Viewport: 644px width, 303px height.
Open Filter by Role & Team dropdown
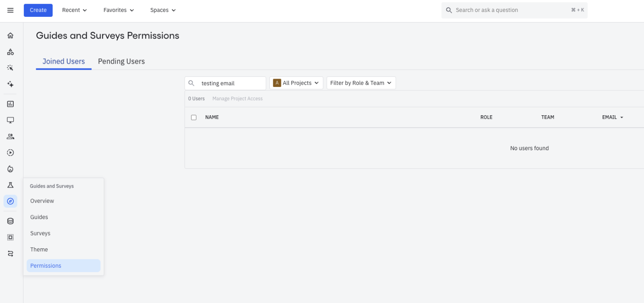(361, 83)
